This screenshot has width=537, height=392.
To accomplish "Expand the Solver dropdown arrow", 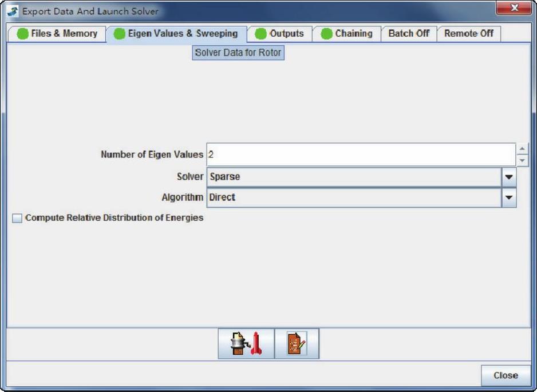I will tap(509, 177).
